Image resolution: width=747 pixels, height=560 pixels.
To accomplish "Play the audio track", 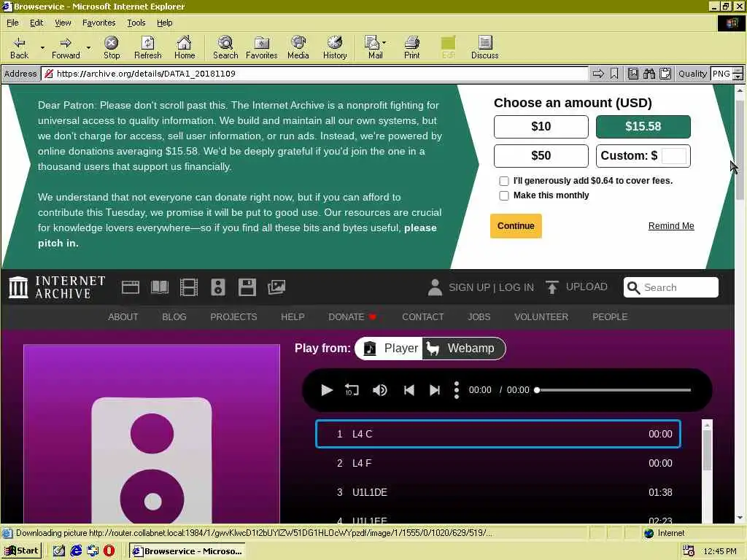I will tap(326, 390).
